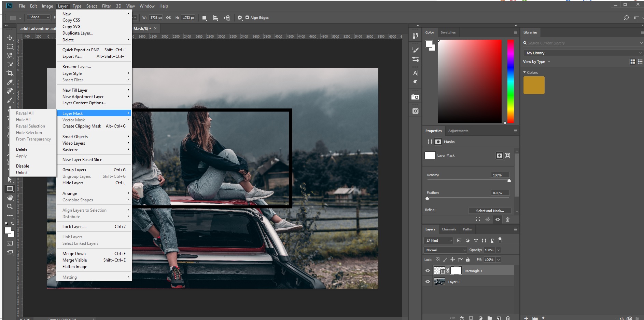Select the pixel mask button in Properties
Screen dimensions: 644x320
tap(499, 156)
